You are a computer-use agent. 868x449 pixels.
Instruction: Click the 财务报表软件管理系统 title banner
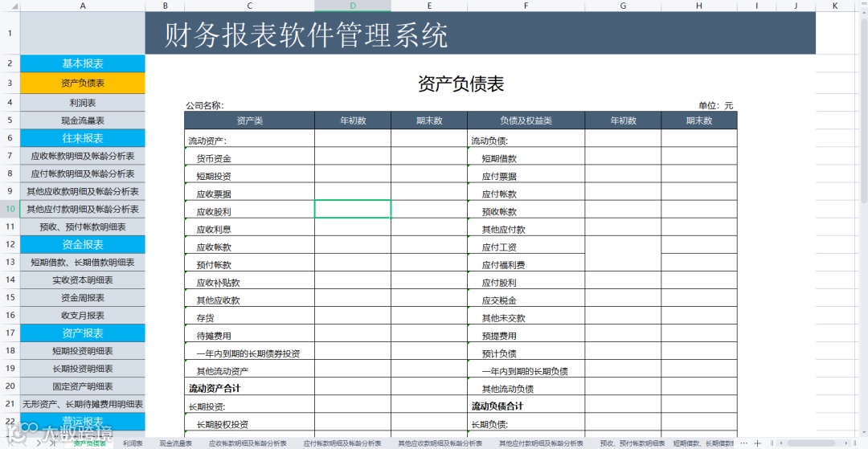481,33
